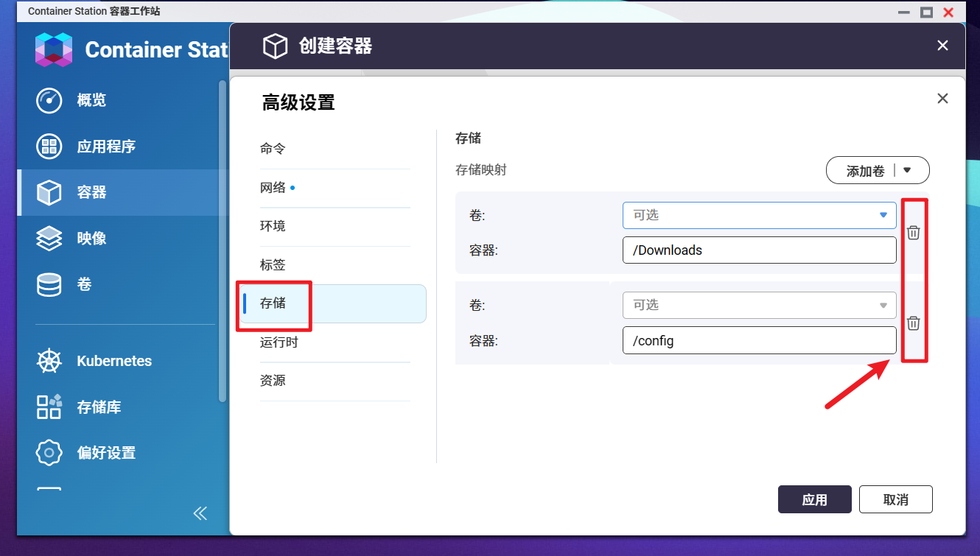Delete the /Downloads mapping with trash icon

pos(913,232)
